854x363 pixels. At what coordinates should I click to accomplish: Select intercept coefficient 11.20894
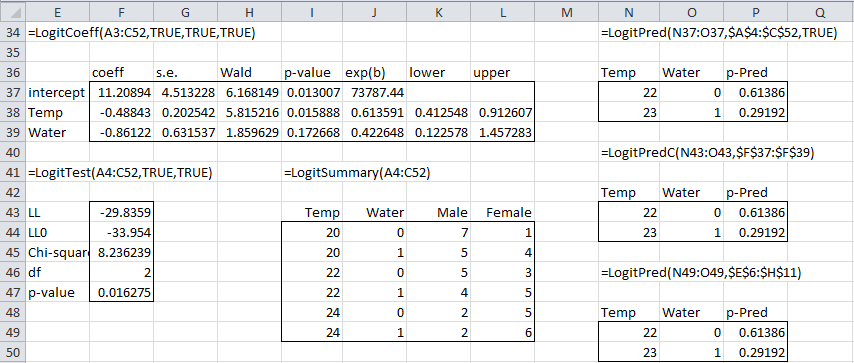[121, 93]
